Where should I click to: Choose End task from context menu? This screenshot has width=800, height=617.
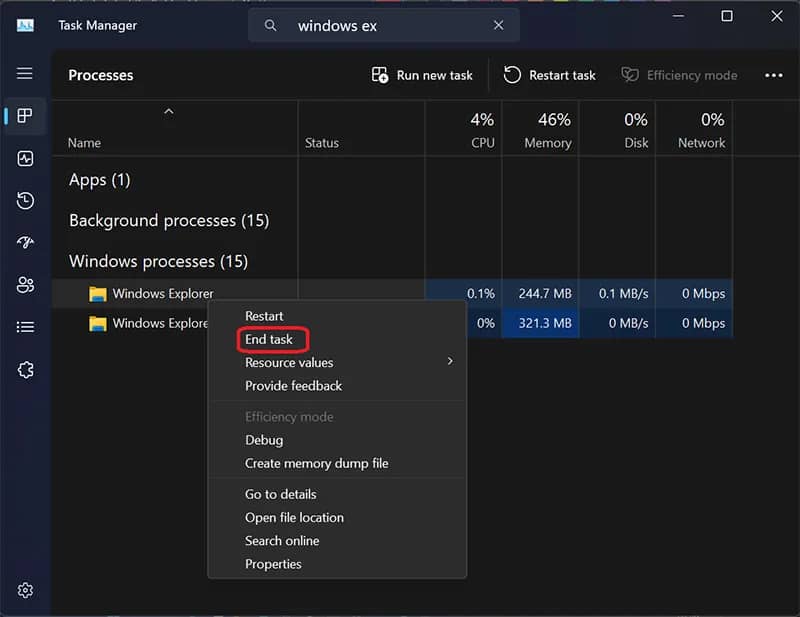pyautogui.click(x=271, y=339)
